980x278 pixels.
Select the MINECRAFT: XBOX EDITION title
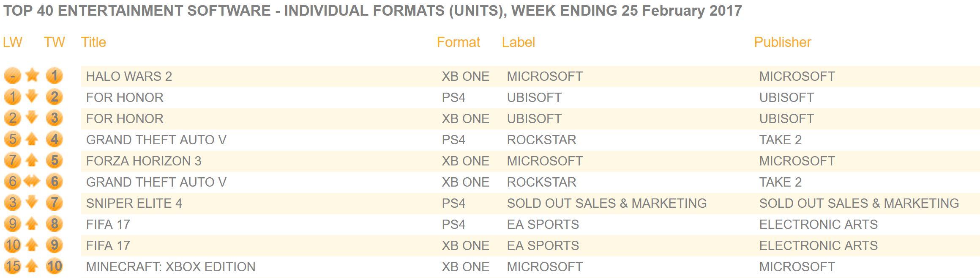(x=171, y=267)
